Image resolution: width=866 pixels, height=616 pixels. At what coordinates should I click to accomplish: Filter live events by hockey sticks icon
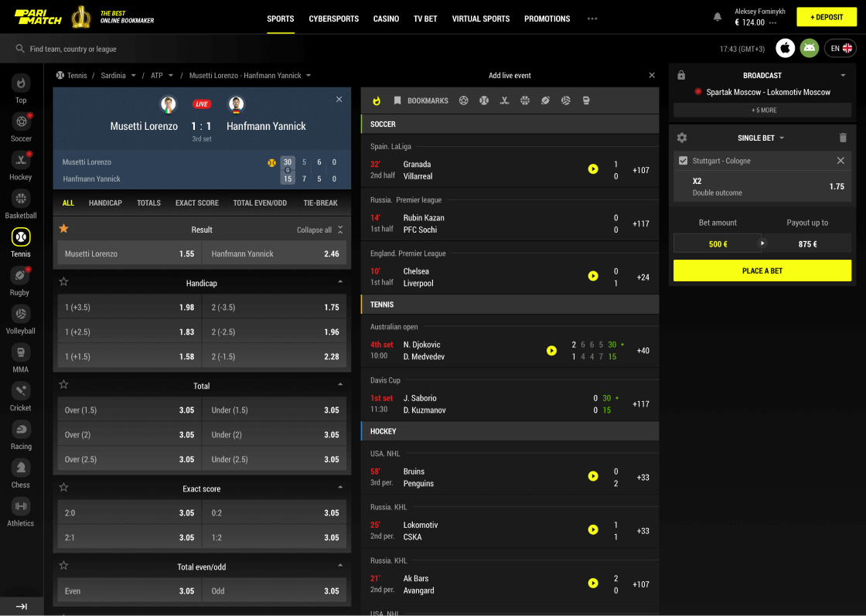[504, 100]
